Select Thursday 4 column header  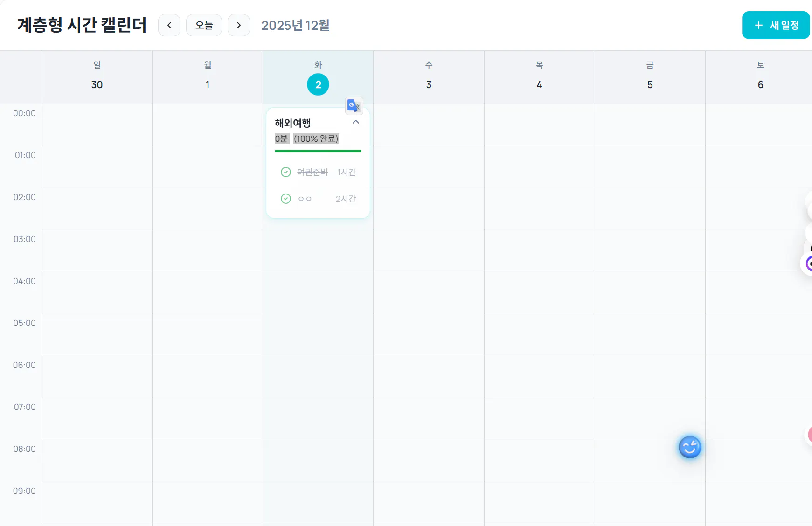click(540, 77)
